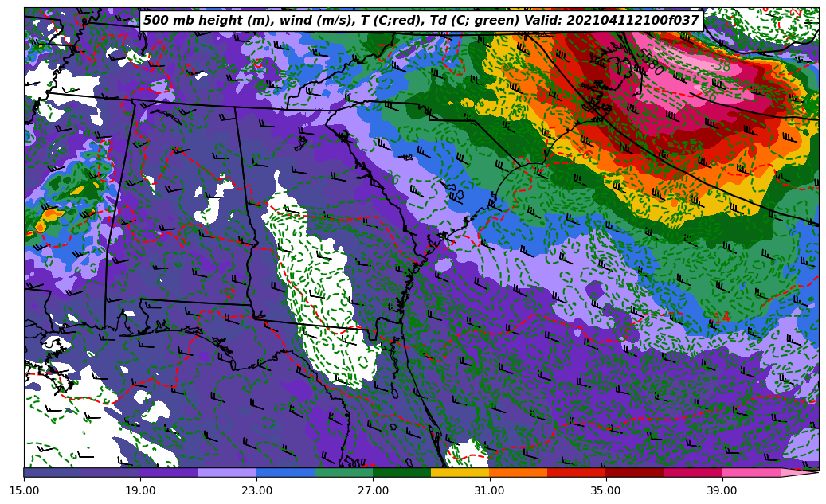Click the pale pink colorbar extension arrow
The width and height of the screenshot is (826, 504).
click(x=798, y=472)
